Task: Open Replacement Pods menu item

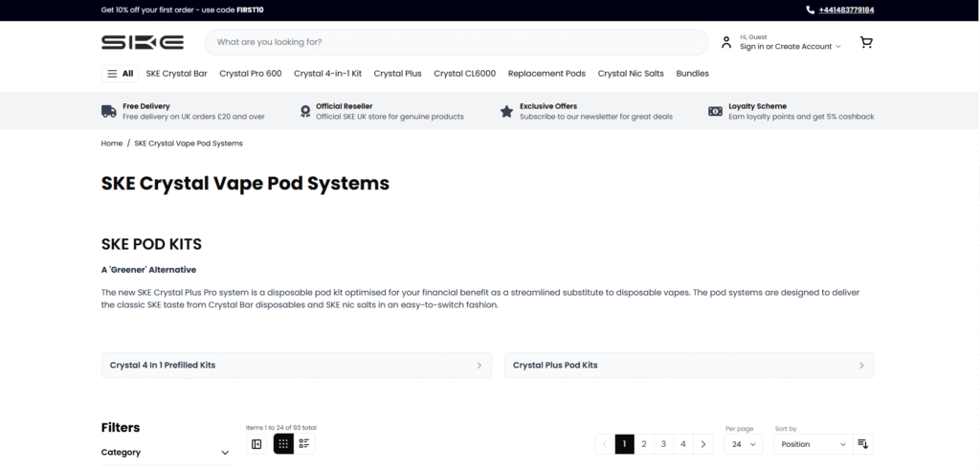Action: click(546, 74)
